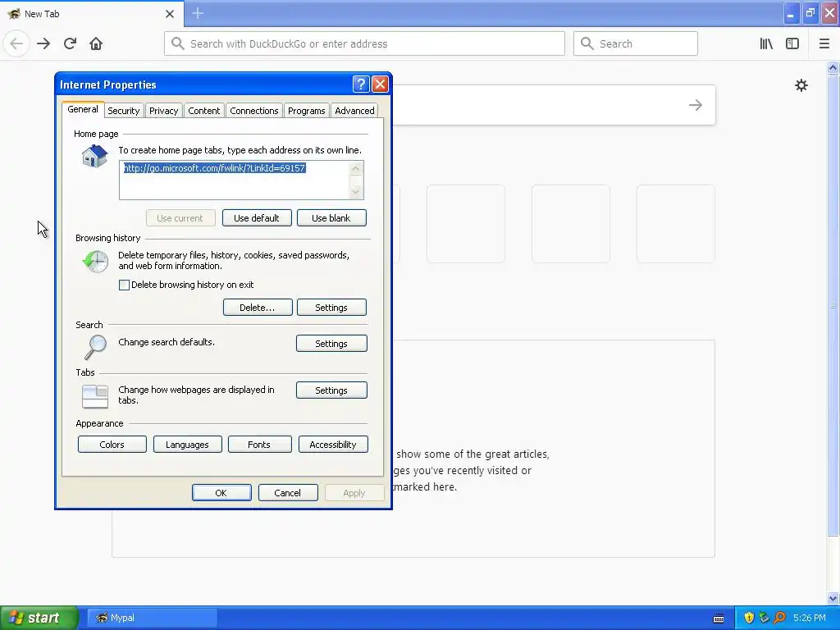The image size is (840, 630).
Task: Go back using the browser back arrow
Action: [16, 44]
